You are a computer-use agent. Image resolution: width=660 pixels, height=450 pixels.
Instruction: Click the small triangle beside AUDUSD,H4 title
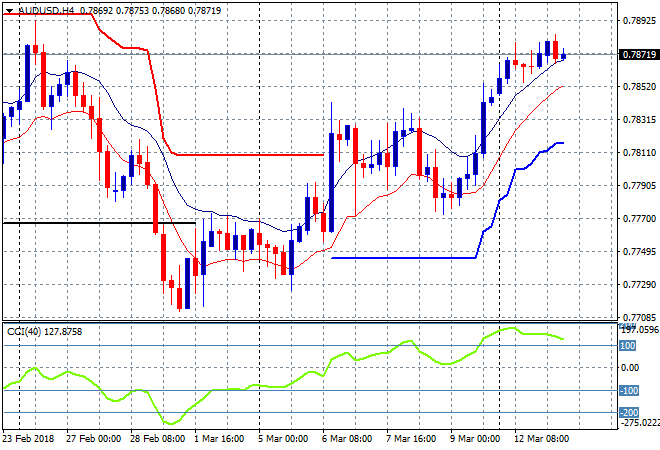[10, 11]
